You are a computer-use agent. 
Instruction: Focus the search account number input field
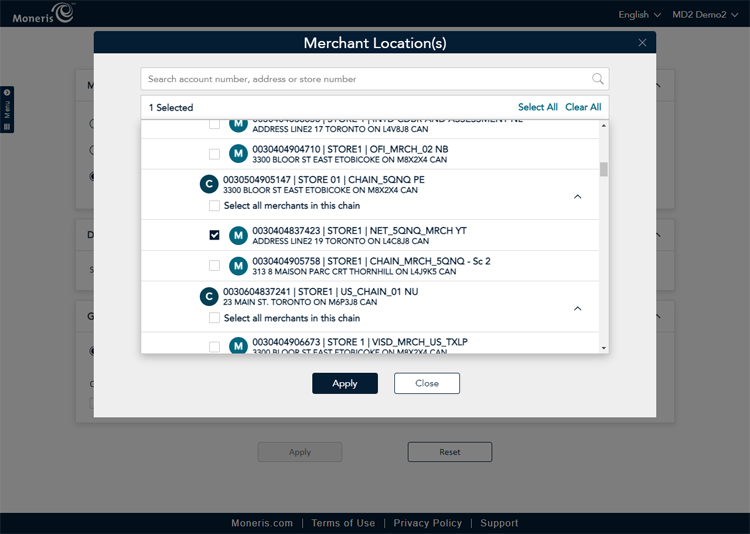point(375,79)
